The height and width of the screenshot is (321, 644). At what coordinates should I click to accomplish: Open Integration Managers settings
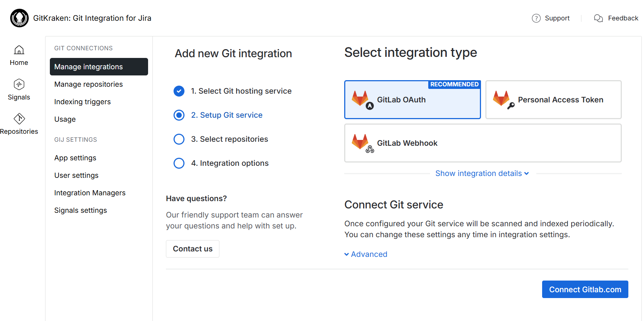[x=90, y=193]
